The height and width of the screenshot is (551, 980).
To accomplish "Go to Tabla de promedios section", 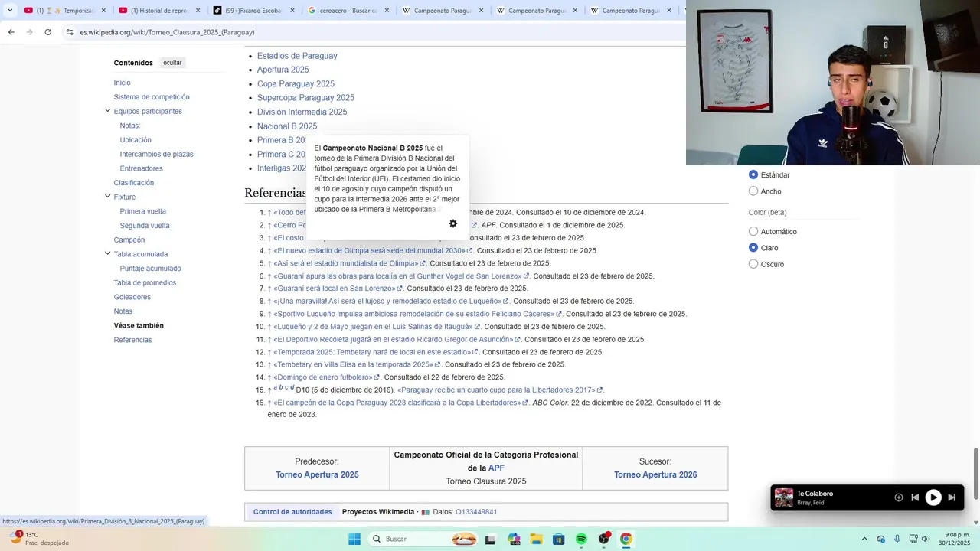I will (x=145, y=283).
